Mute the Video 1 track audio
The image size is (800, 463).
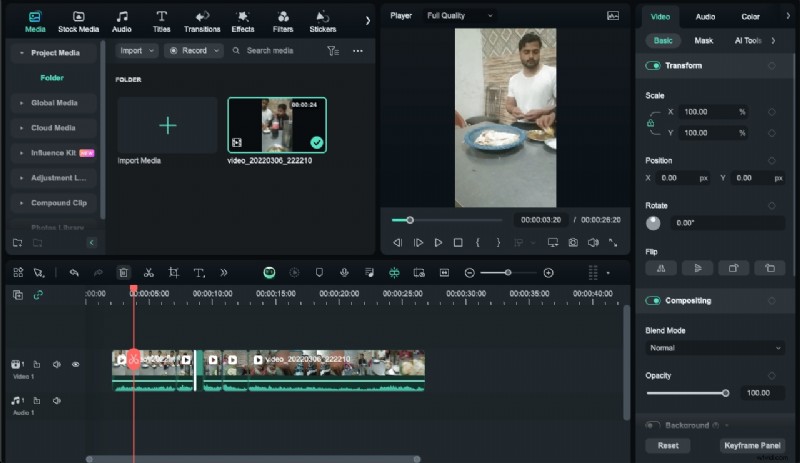point(57,364)
